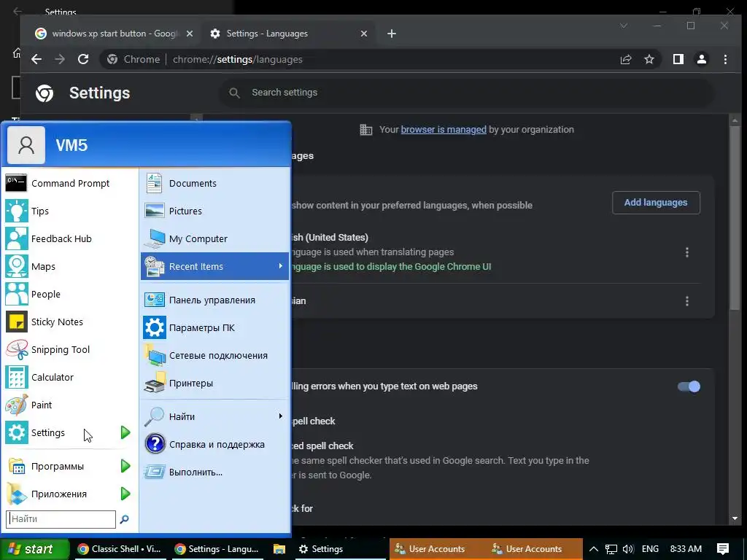
Task: Open Выполнить run dialog
Action: (x=215, y=472)
